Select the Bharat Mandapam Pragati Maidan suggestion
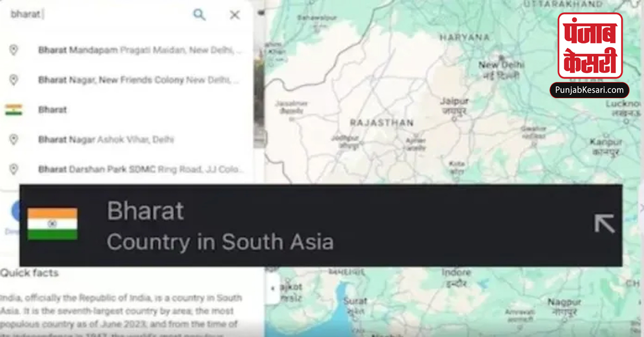The height and width of the screenshot is (337, 644). coord(127,50)
